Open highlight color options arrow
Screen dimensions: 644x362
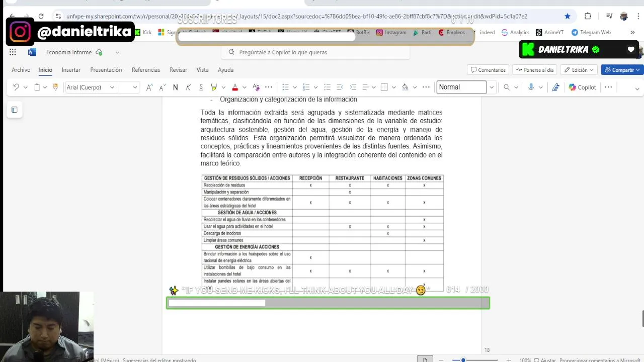(223, 87)
